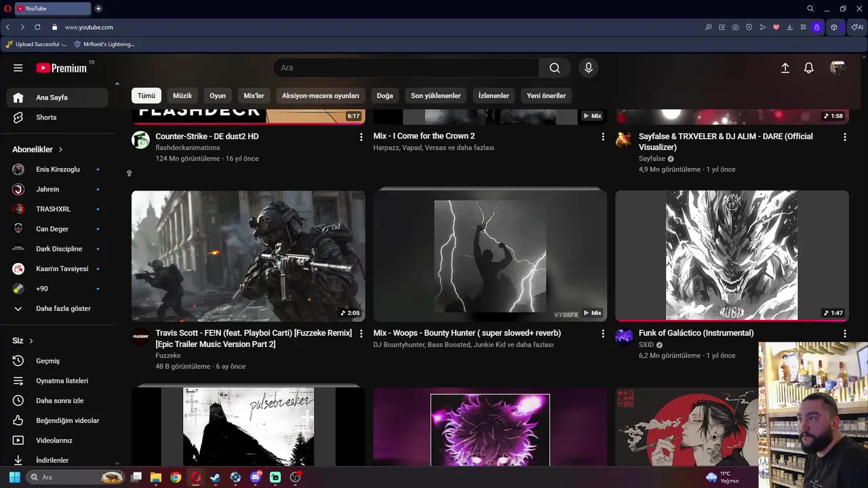
Task: Select Son yüklenenler filter chip
Action: (x=436, y=96)
